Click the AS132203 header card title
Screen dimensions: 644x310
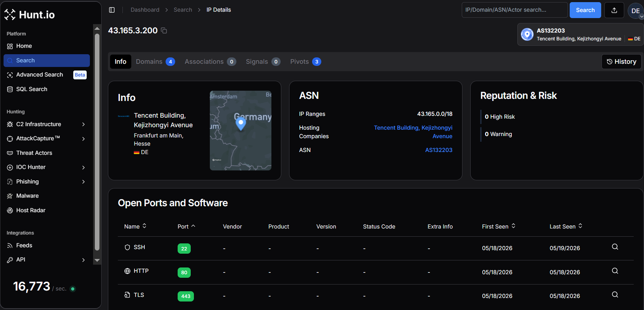(551, 30)
